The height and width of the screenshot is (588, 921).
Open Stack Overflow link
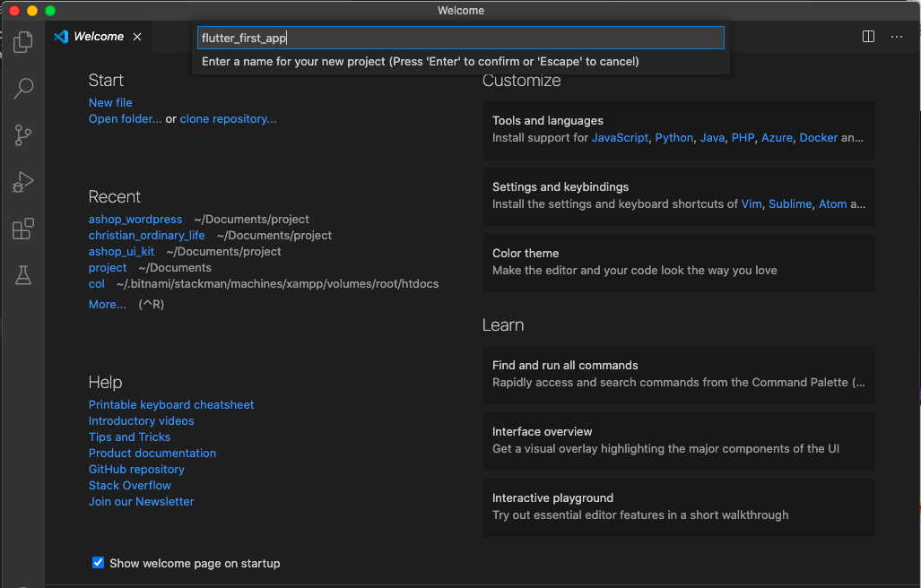[x=130, y=485]
